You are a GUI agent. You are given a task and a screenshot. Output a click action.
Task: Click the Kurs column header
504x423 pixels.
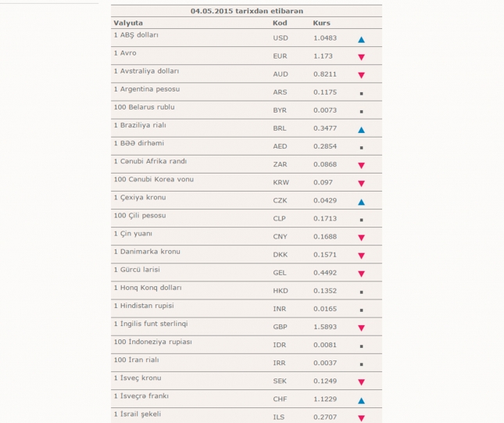click(321, 23)
